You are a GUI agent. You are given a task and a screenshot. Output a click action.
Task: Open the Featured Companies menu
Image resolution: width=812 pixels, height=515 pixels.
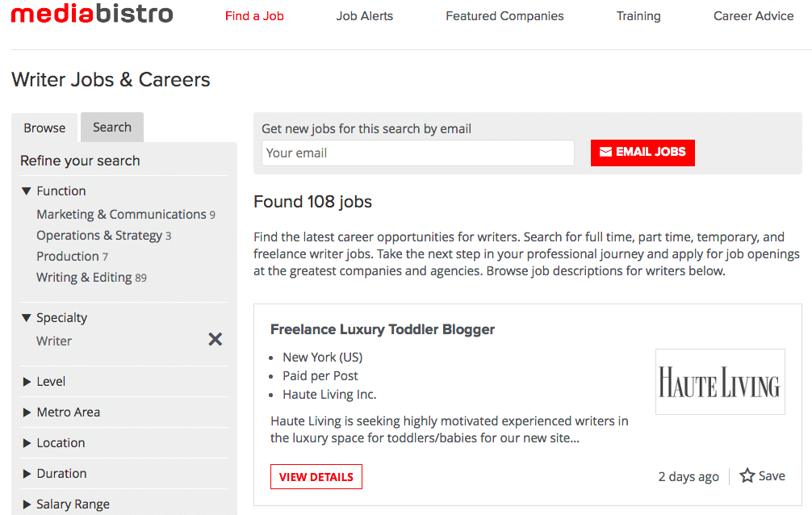tap(504, 15)
